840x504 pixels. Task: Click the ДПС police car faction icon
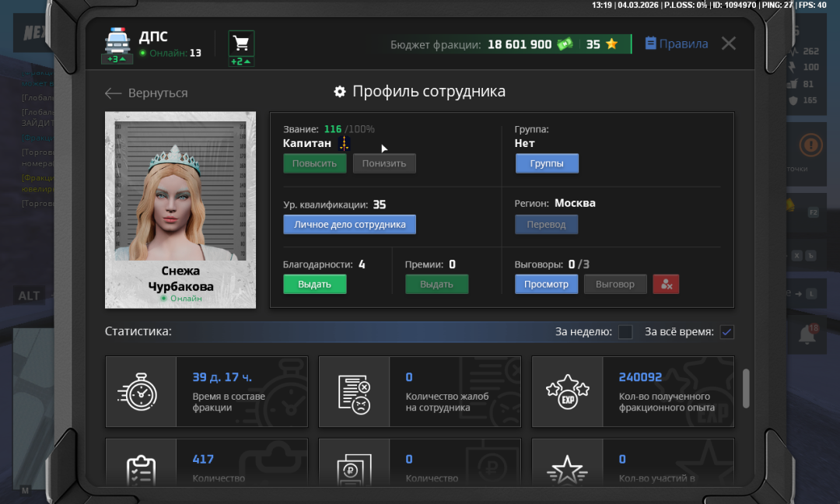117,40
